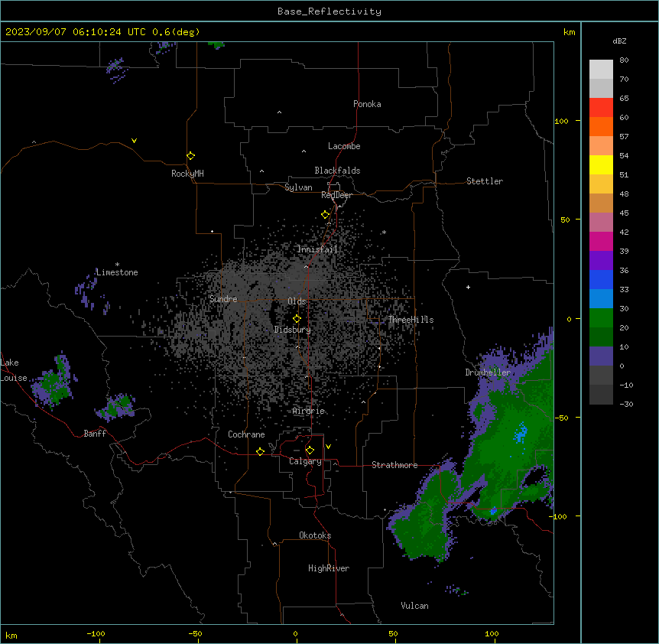Click the Sundre label
This screenshot has height=644, width=659.
coord(223,299)
